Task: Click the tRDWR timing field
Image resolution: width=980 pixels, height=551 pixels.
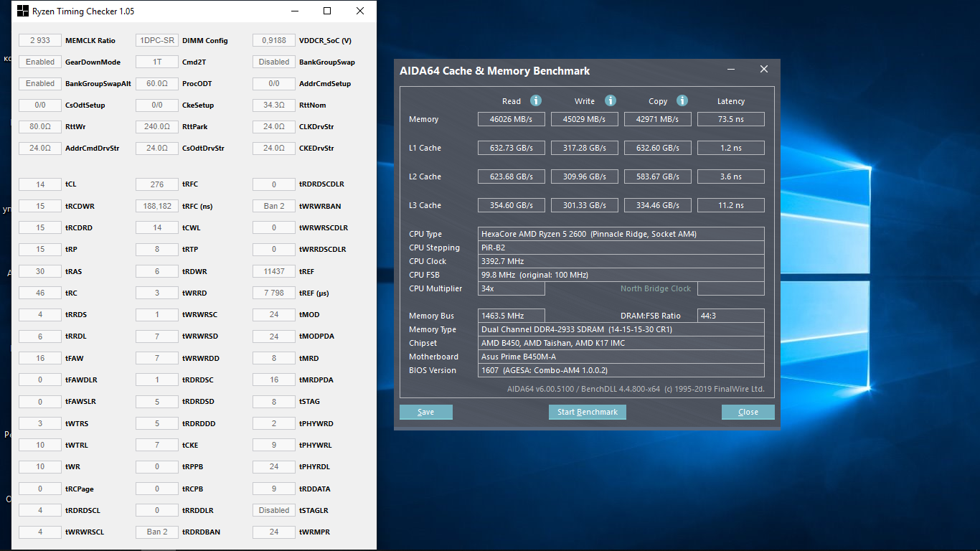Action: (157, 271)
